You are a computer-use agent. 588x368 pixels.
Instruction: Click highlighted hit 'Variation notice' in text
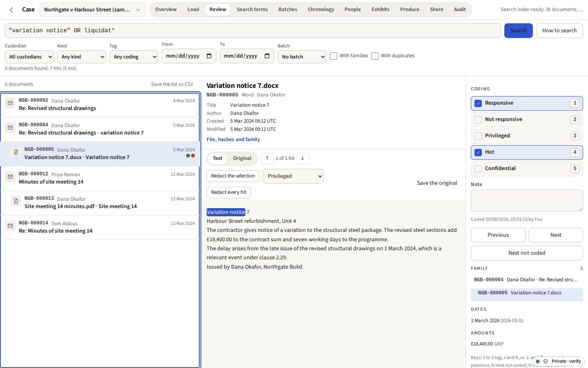coord(226,212)
